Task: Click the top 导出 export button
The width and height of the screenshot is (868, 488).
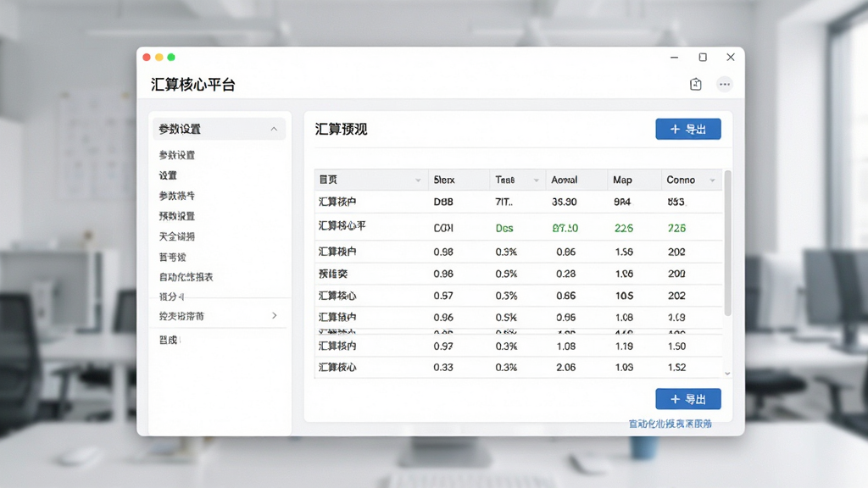Action: pyautogui.click(x=688, y=129)
